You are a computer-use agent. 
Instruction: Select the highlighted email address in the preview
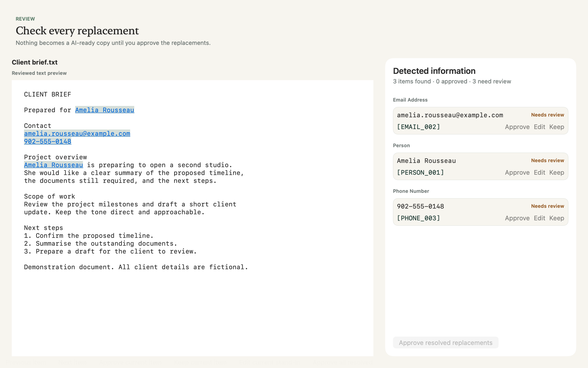77,134
